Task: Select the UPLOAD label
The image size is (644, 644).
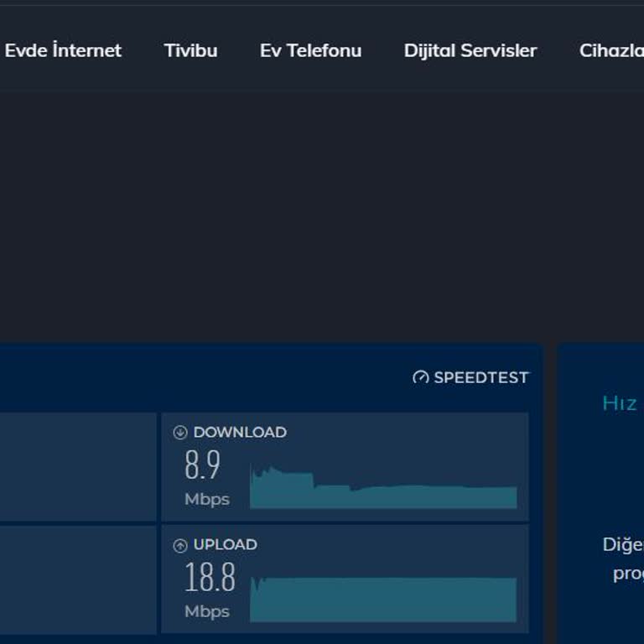Action: pyautogui.click(x=225, y=545)
